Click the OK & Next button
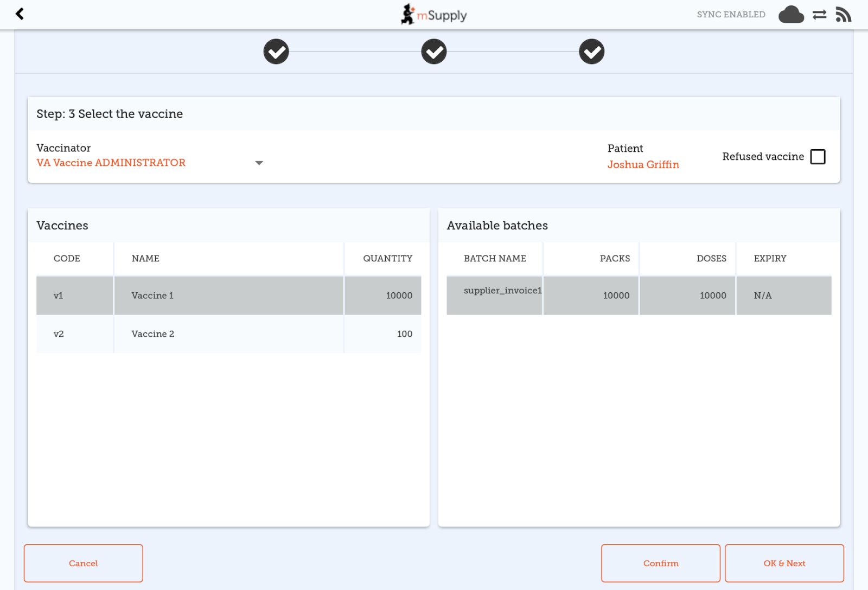This screenshot has width=868, height=590. click(x=784, y=563)
